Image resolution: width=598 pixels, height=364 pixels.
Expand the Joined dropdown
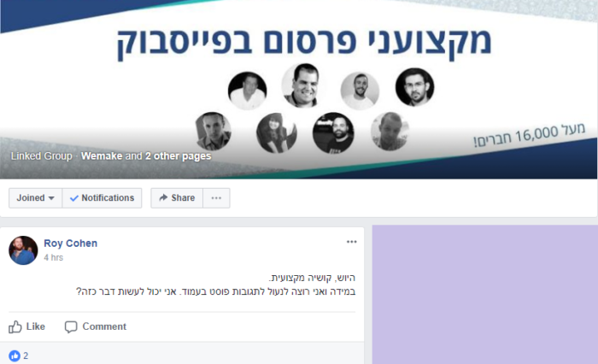36,198
